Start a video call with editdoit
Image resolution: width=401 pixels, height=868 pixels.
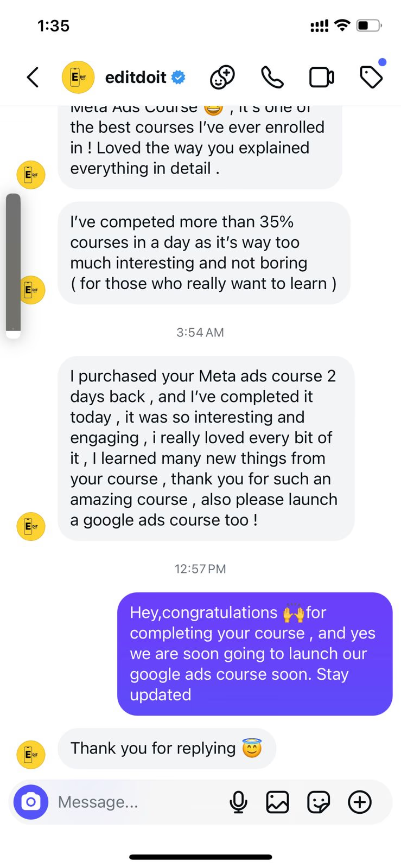[x=321, y=78]
